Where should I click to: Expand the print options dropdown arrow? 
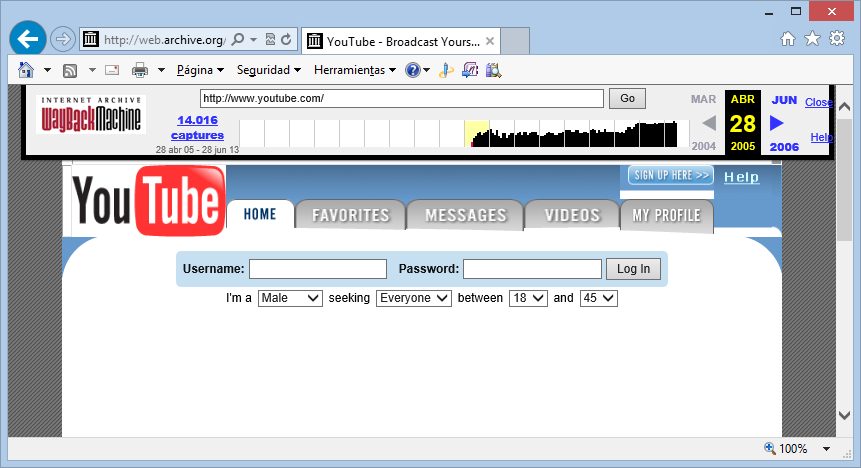tap(161, 70)
